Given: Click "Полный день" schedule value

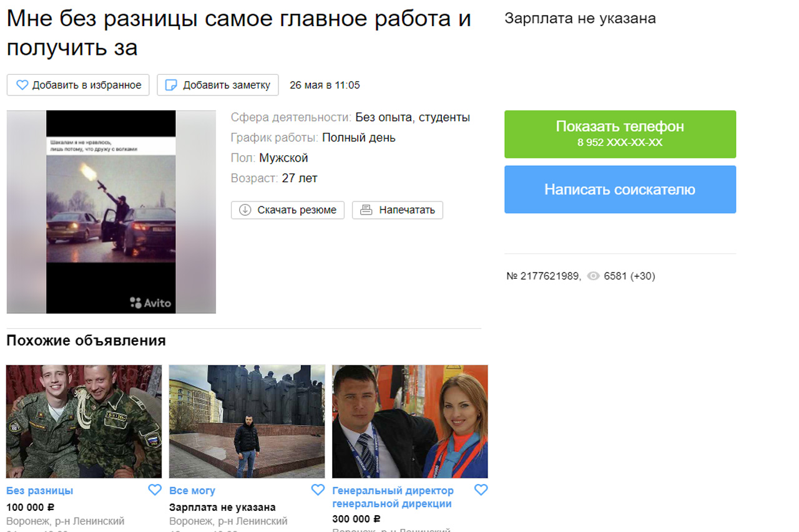Looking at the screenshot, I should click(x=359, y=138).
